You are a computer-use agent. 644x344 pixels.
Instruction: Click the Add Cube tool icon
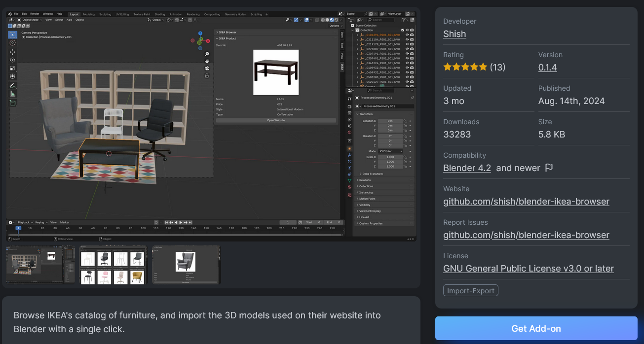[12, 103]
